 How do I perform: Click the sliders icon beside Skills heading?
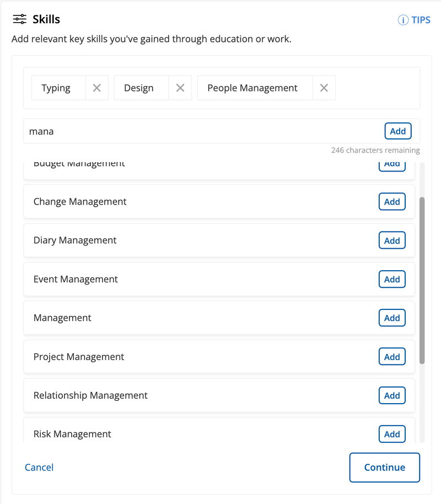coord(19,19)
